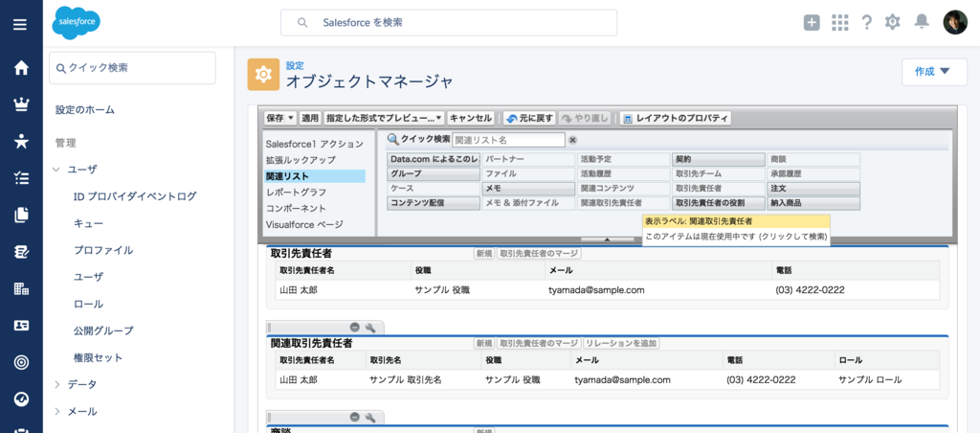
Task: Open the user avatar profile menu
Action: [x=955, y=23]
